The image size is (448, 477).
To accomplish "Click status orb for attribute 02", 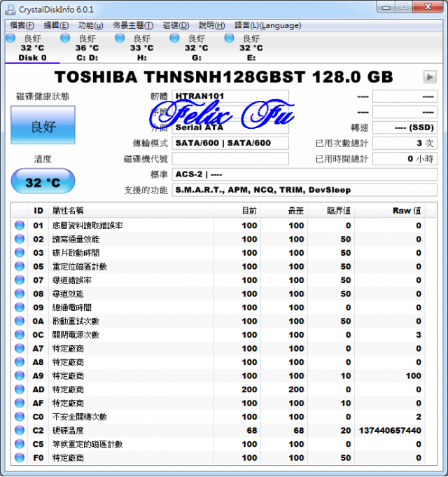I will click(x=20, y=239).
